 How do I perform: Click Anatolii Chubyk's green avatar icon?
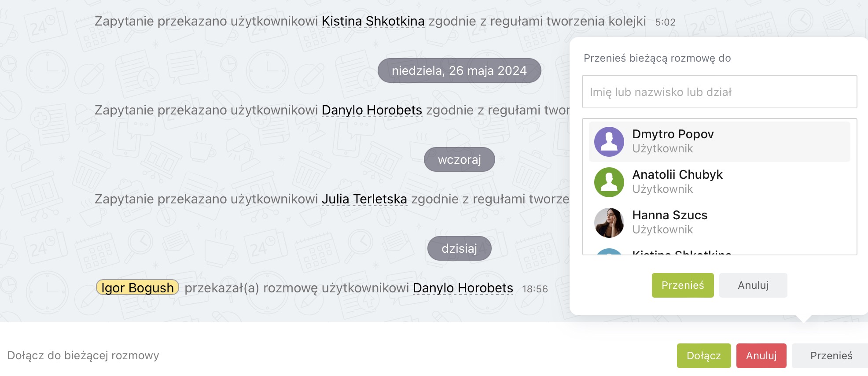pos(609,182)
